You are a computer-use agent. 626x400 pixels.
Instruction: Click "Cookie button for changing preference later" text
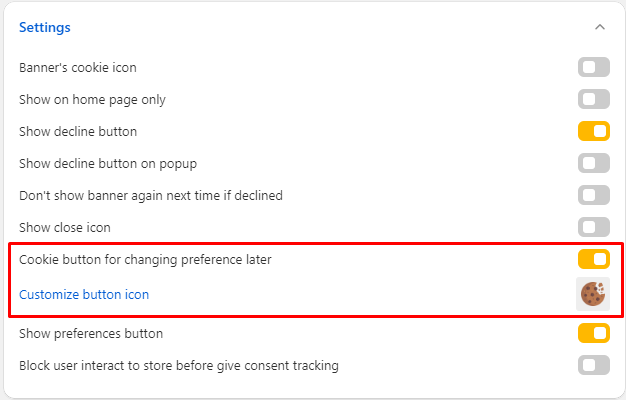[145, 260]
